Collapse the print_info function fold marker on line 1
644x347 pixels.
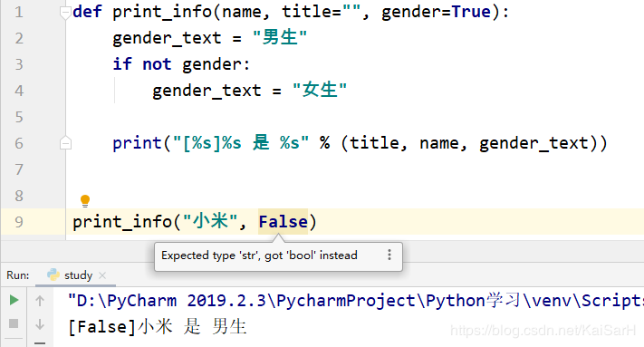click(65, 13)
